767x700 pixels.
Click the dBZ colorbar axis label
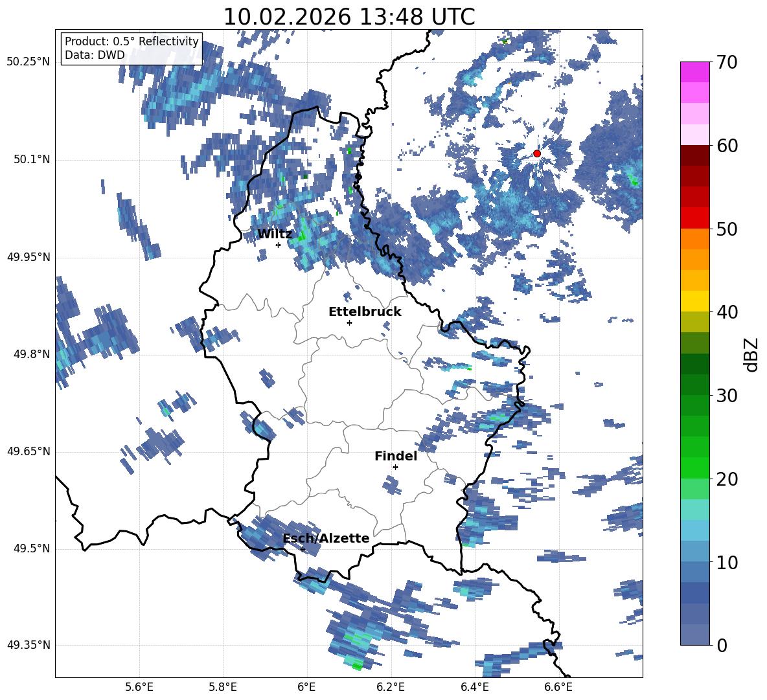coord(752,354)
